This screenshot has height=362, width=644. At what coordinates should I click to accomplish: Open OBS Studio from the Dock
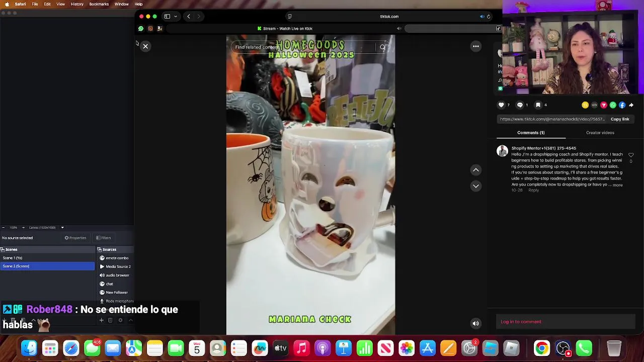coord(563,348)
